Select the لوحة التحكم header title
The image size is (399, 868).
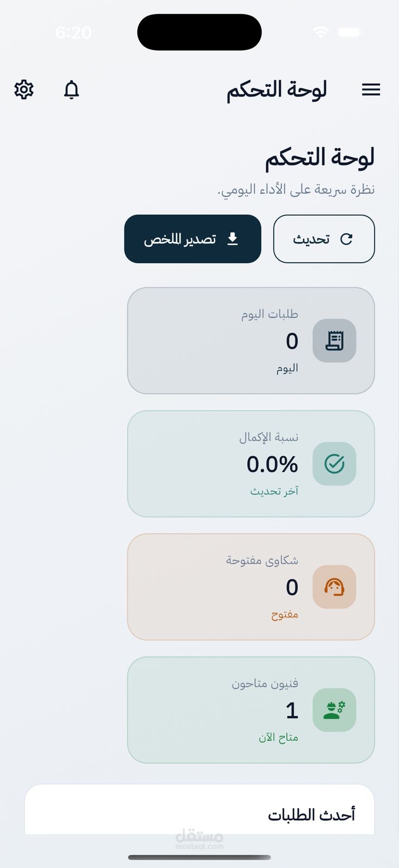pyautogui.click(x=276, y=90)
